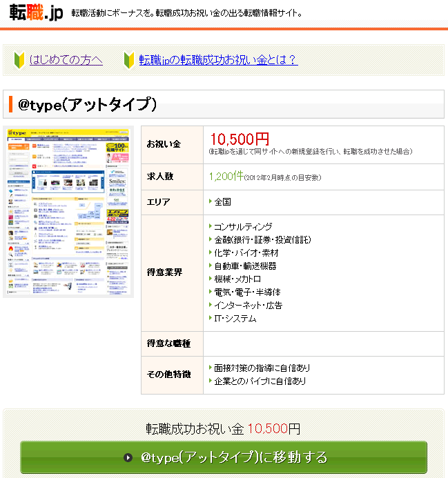
Task: Open the はじめての方へ link
Action: pyautogui.click(x=66, y=60)
